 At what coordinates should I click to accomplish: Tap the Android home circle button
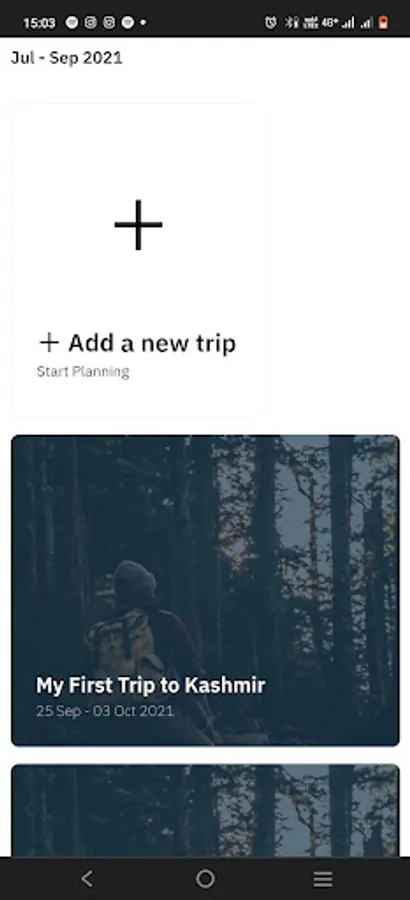205,878
